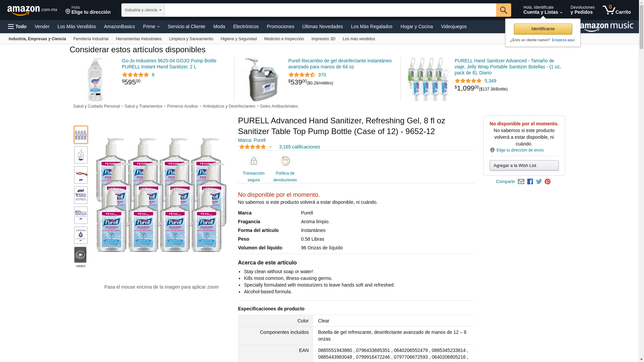The image size is (644, 362).
Task: Click the Transacción segura lock icon
Action: (254, 161)
